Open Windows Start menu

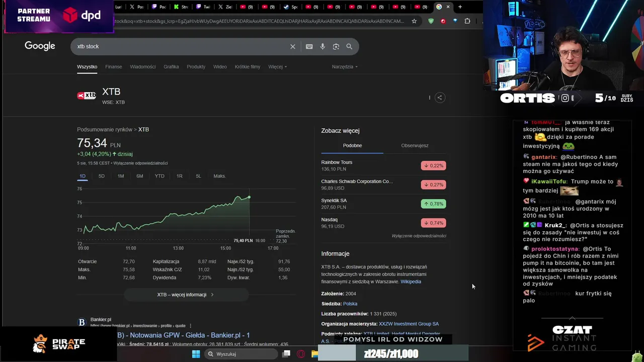pyautogui.click(x=196, y=354)
